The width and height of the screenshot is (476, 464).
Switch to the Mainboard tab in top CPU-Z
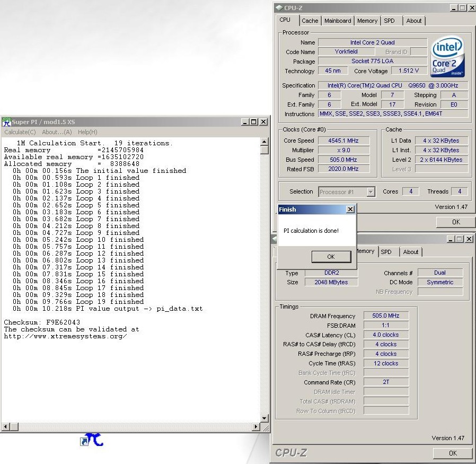click(x=338, y=21)
